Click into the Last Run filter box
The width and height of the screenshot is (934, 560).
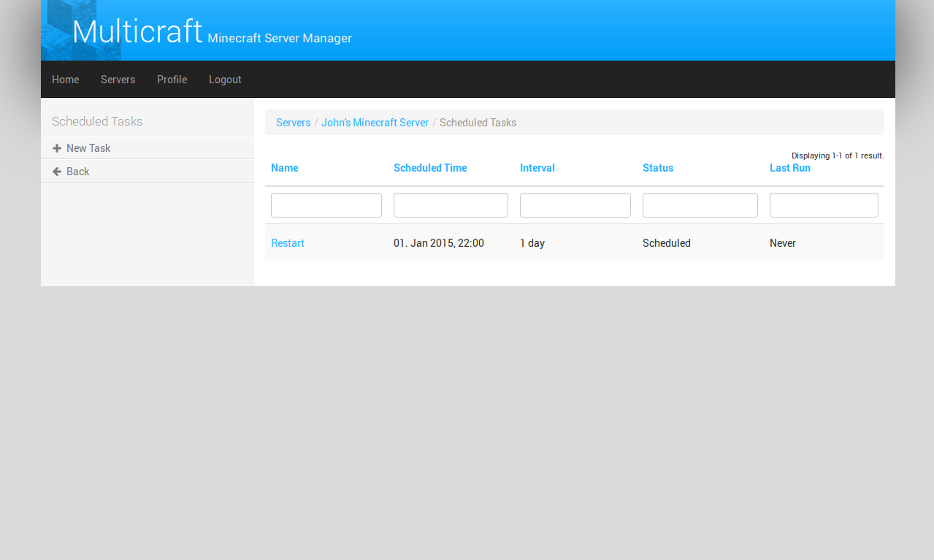tap(823, 205)
